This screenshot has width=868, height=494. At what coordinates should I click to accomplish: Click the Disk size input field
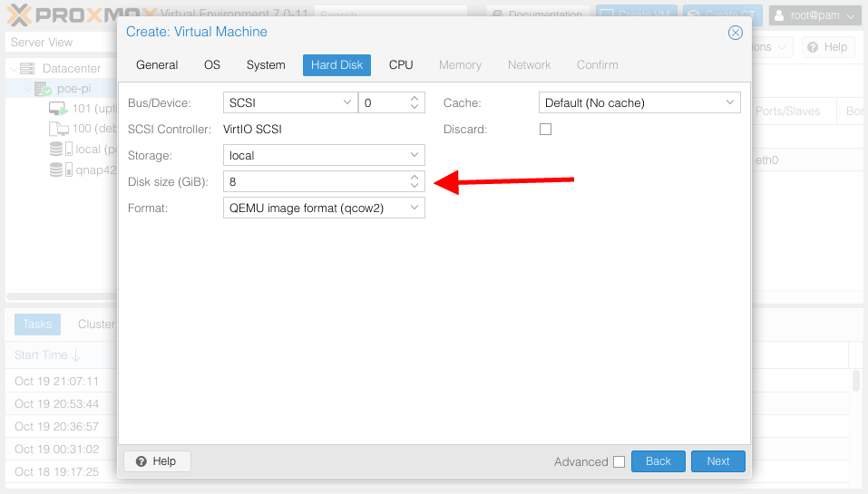pyautogui.click(x=313, y=182)
